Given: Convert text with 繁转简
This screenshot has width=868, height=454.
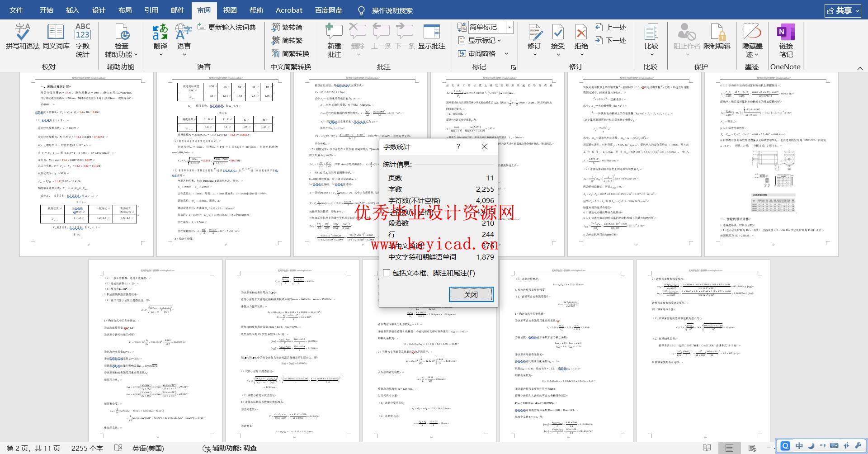Looking at the screenshot, I should coord(287,27).
